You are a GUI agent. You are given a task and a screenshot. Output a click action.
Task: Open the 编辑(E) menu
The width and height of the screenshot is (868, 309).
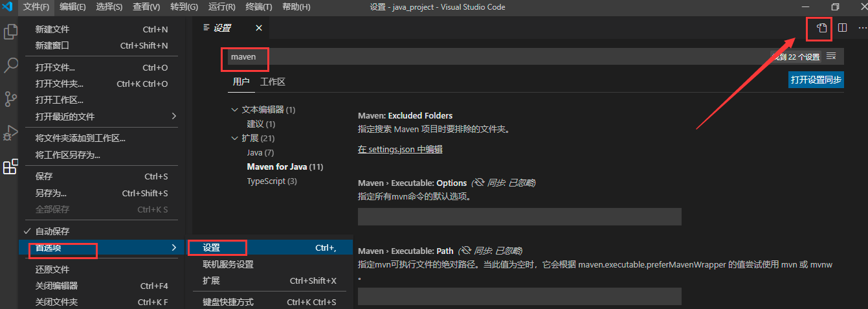point(72,7)
